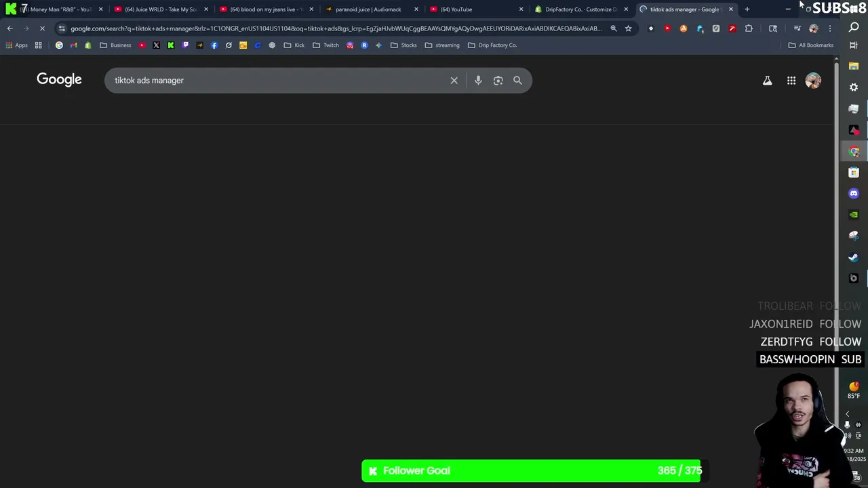Open Windows settings gear in taskbar
The image size is (868, 488).
[854, 87]
